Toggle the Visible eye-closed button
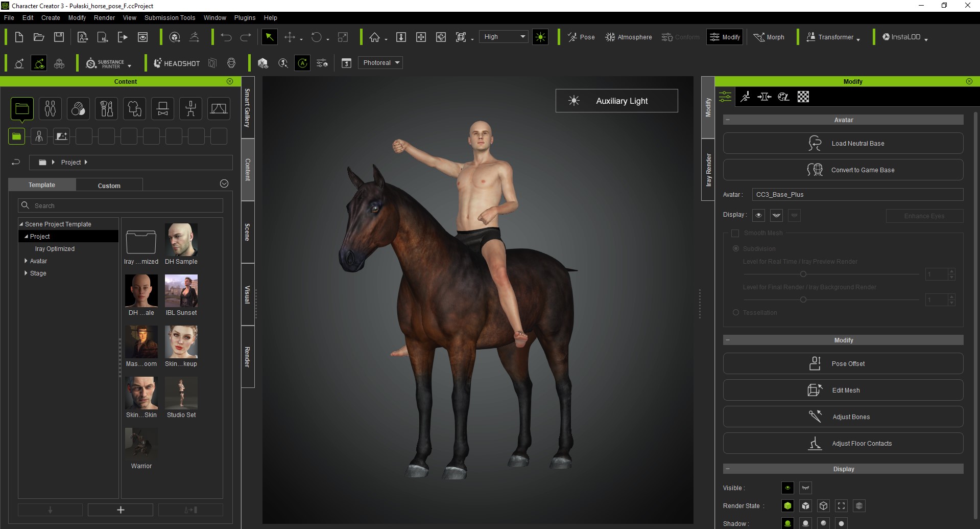This screenshot has width=980, height=529. point(805,488)
